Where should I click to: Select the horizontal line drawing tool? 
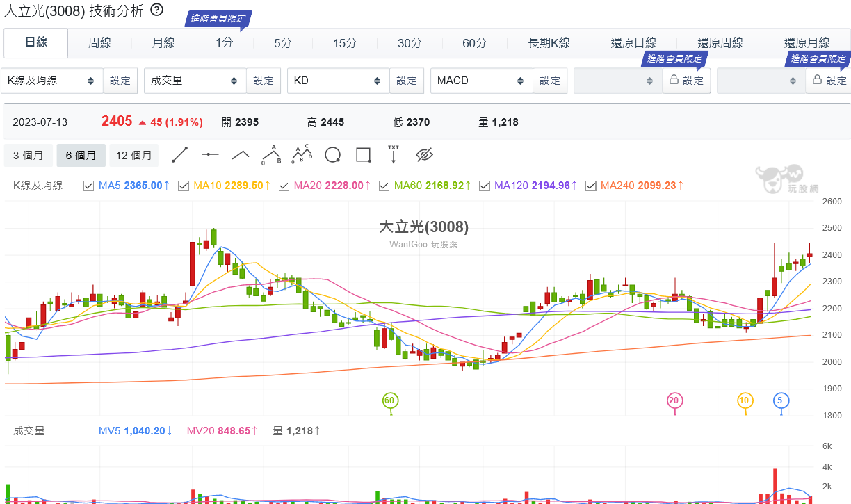[x=210, y=154]
